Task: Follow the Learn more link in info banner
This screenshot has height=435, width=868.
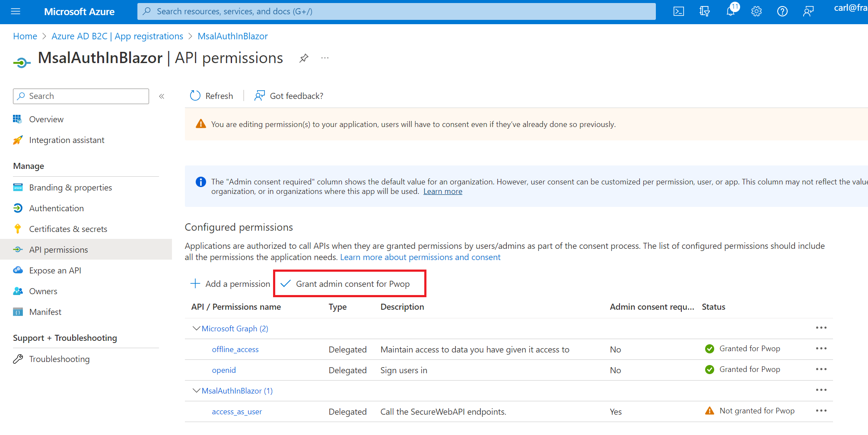Action: tap(443, 191)
